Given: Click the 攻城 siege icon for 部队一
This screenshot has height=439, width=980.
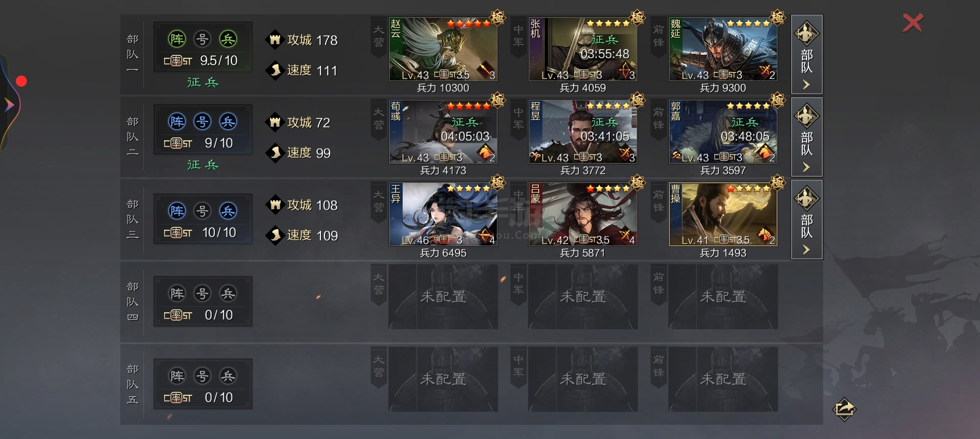Looking at the screenshot, I should 275,40.
